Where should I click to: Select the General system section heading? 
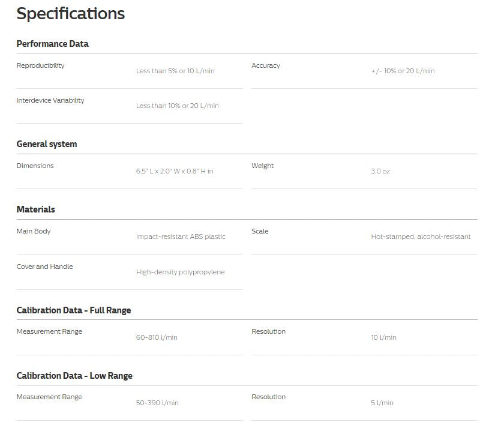(x=47, y=144)
